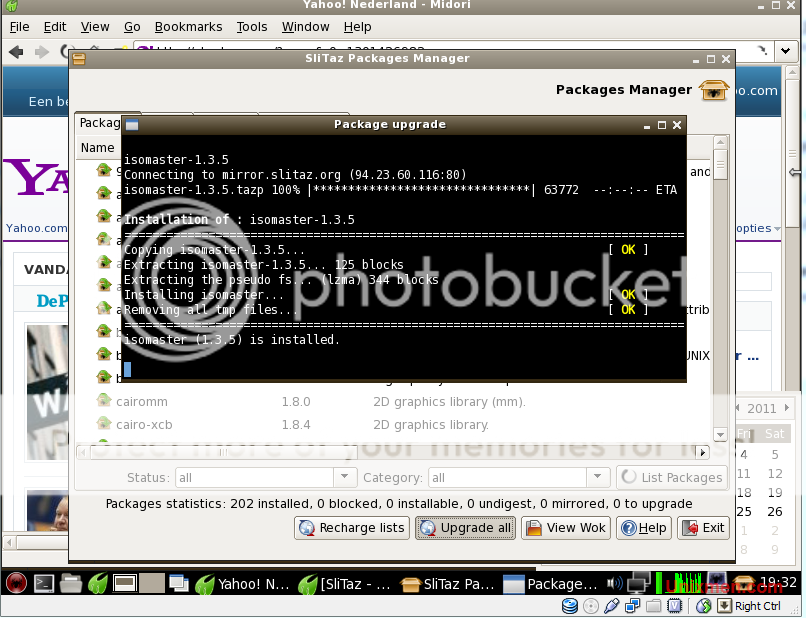The width and height of the screenshot is (806, 618).
Task: Click the Help button with question mark
Action: tap(643, 527)
